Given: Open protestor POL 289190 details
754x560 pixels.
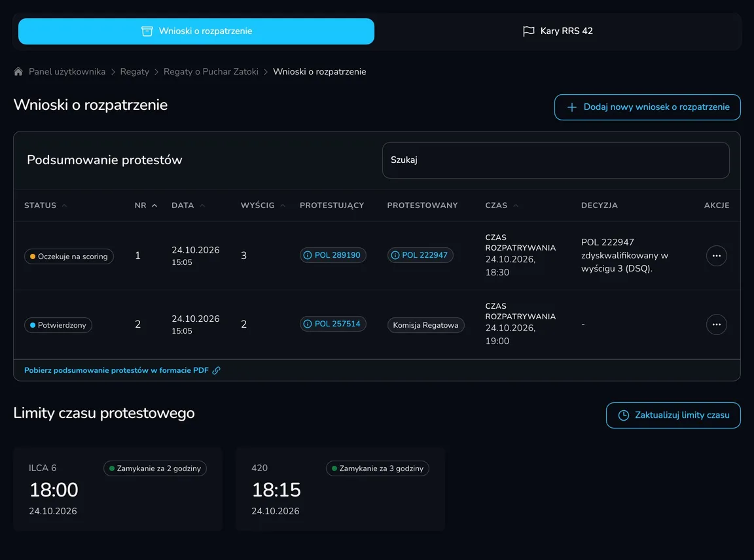Looking at the screenshot, I should 332,255.
